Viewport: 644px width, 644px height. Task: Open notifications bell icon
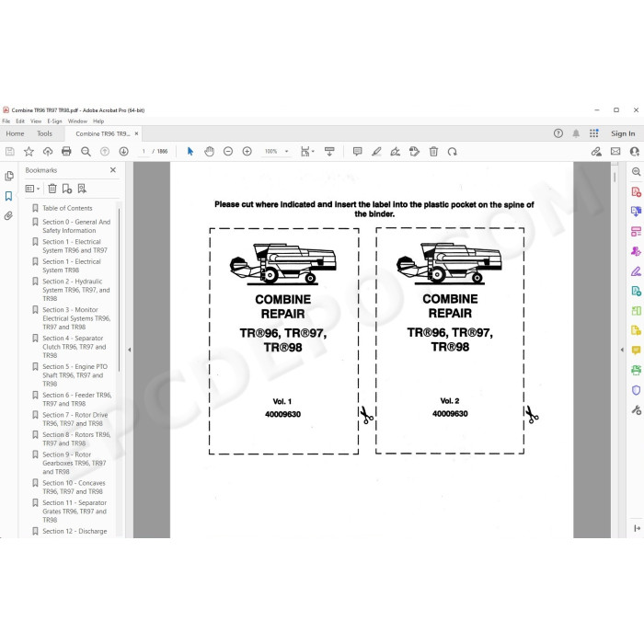pyautogui.click(x=576, y=133)
